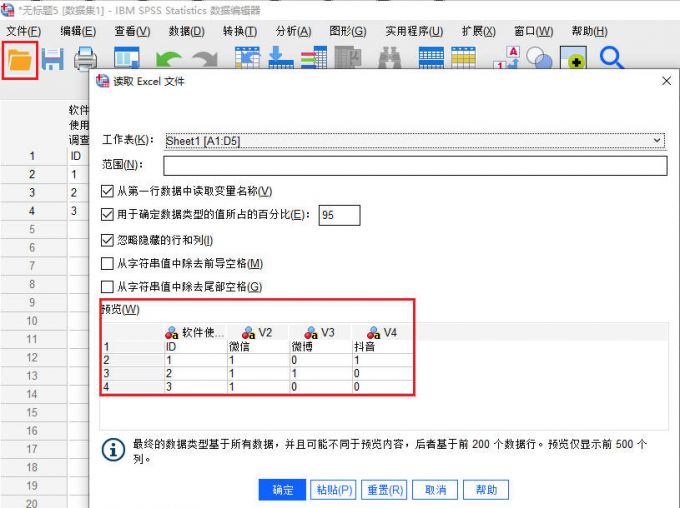Click the 范围(N) range input field
The width and height of the screenshot is (680, 508).
[415, 166]
